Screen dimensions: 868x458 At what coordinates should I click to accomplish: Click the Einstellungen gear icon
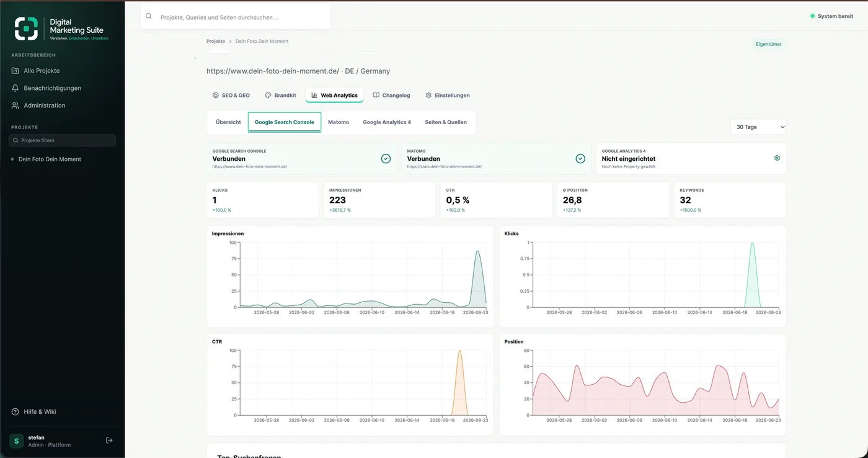point(428,96)
